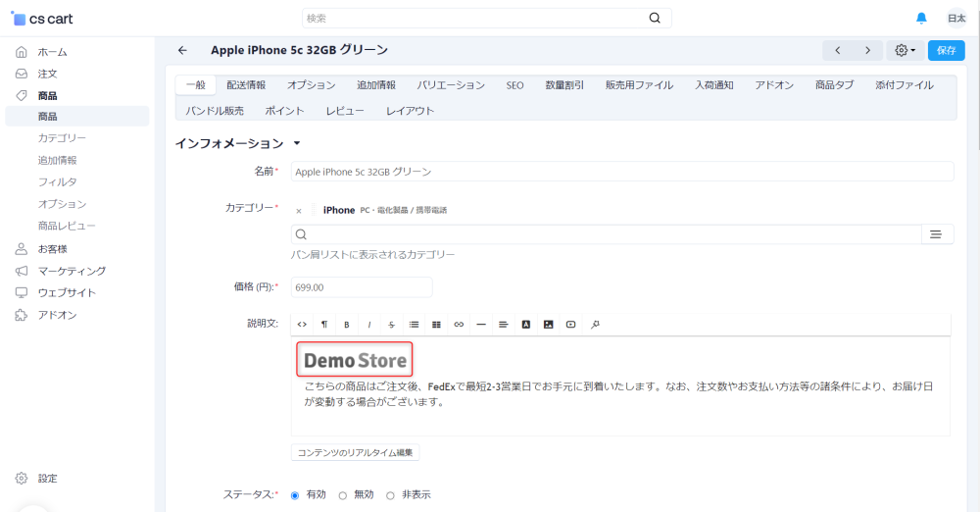Open the 販売用ファイル tab

(639, 85)
